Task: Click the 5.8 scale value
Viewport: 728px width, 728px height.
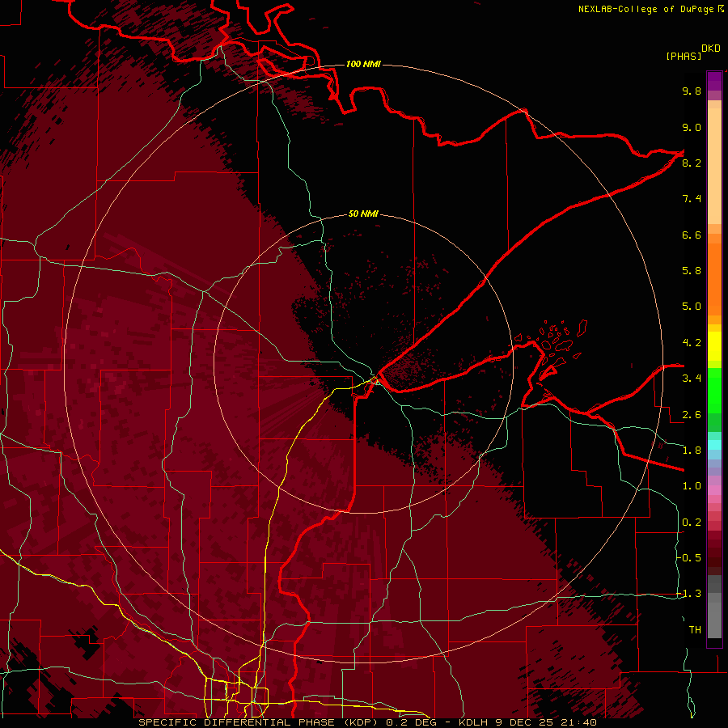Action: (x=692, y=271)
